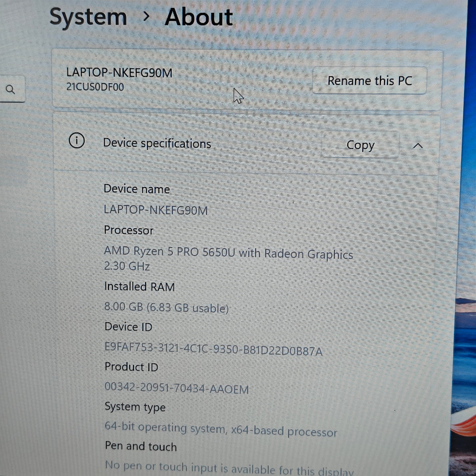Select the Device name value LAPTOP-NKEFG90M
The image size is (476, 476).
pos(155,210)
